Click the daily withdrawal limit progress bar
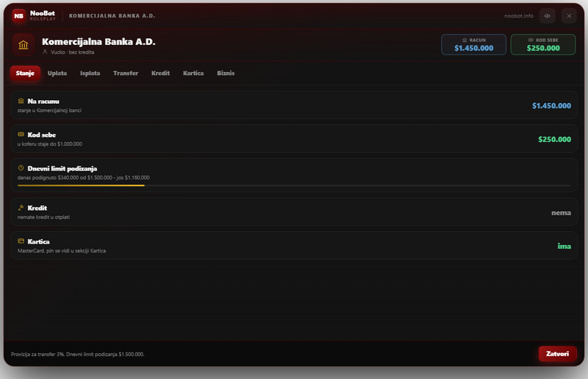The image size is (588, 379). click(x=294, y=185)
